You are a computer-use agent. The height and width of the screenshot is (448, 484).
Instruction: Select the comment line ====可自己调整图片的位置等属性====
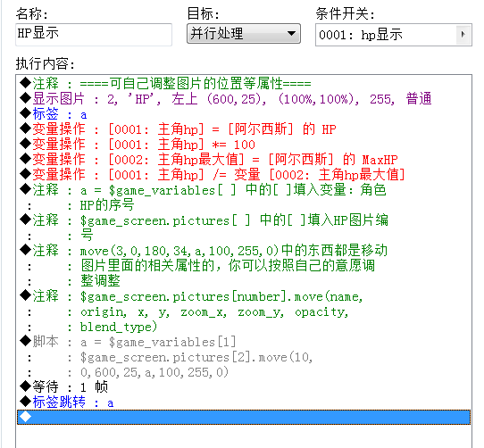(x=244, y=84)
